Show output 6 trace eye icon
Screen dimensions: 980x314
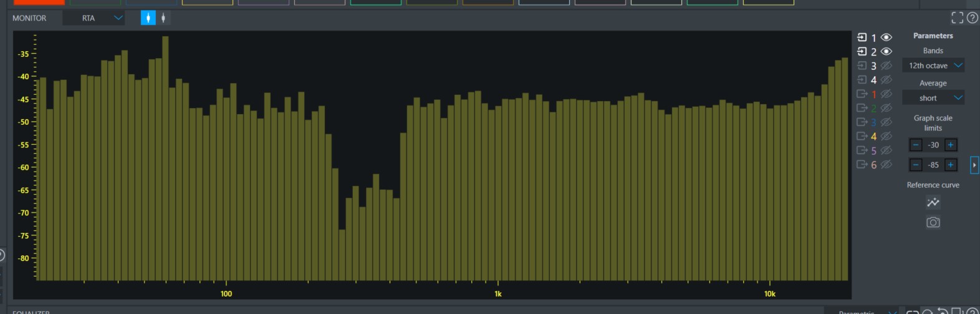coord(886,165)
